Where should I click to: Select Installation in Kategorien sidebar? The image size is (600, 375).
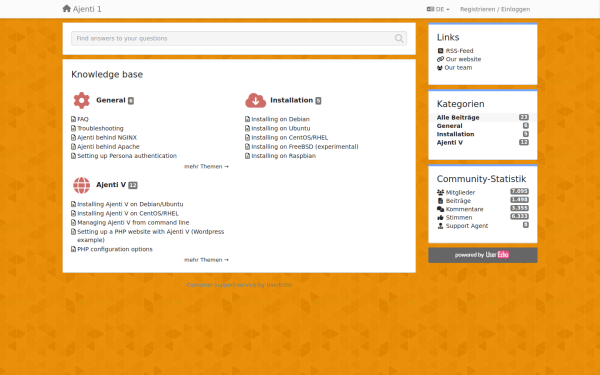tap(455, 134)
